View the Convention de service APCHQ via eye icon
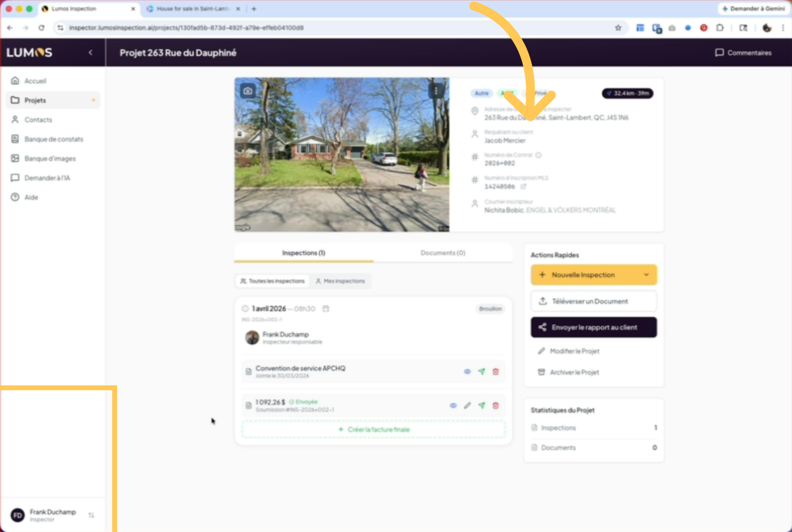Image resolution: width=792 pixels, height=532 pixels. [x=467, y=372]
